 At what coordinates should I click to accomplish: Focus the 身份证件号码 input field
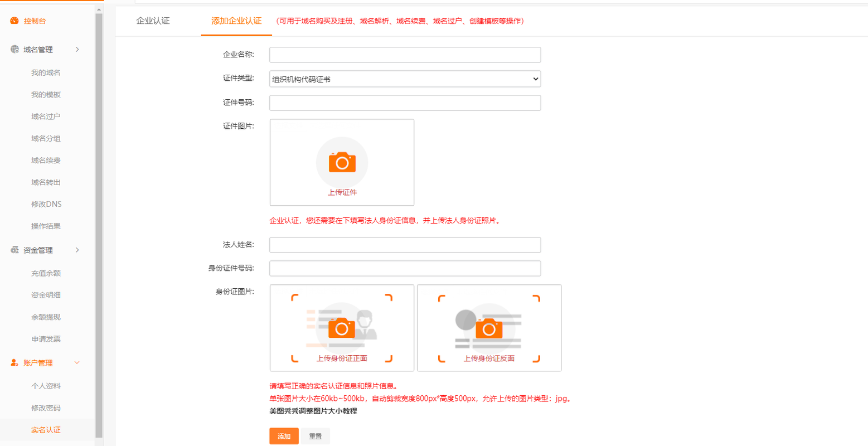(405, 268)
